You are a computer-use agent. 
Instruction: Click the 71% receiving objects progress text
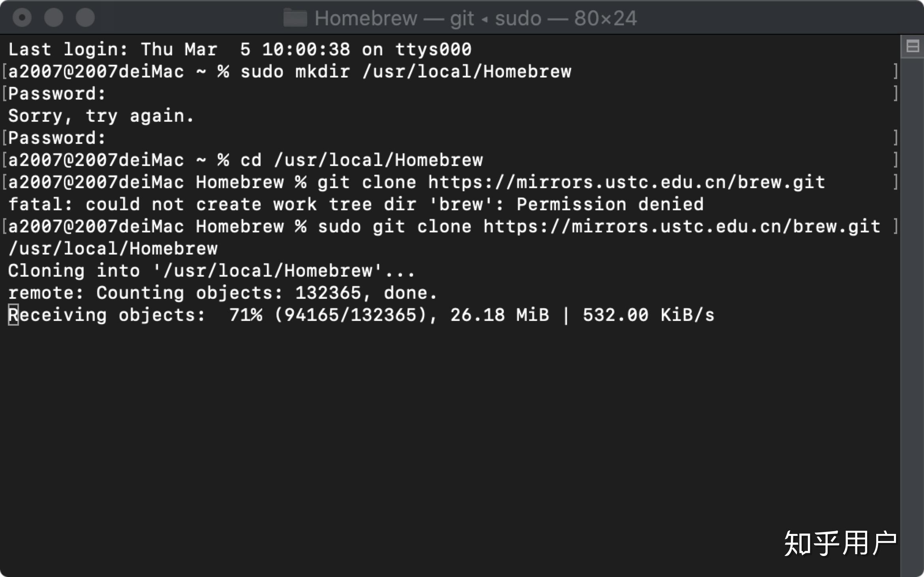point(245,315)
